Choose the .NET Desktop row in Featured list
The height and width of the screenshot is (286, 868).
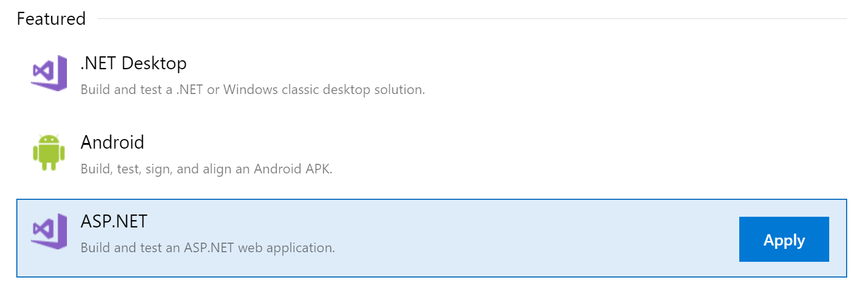coord(432,74)
